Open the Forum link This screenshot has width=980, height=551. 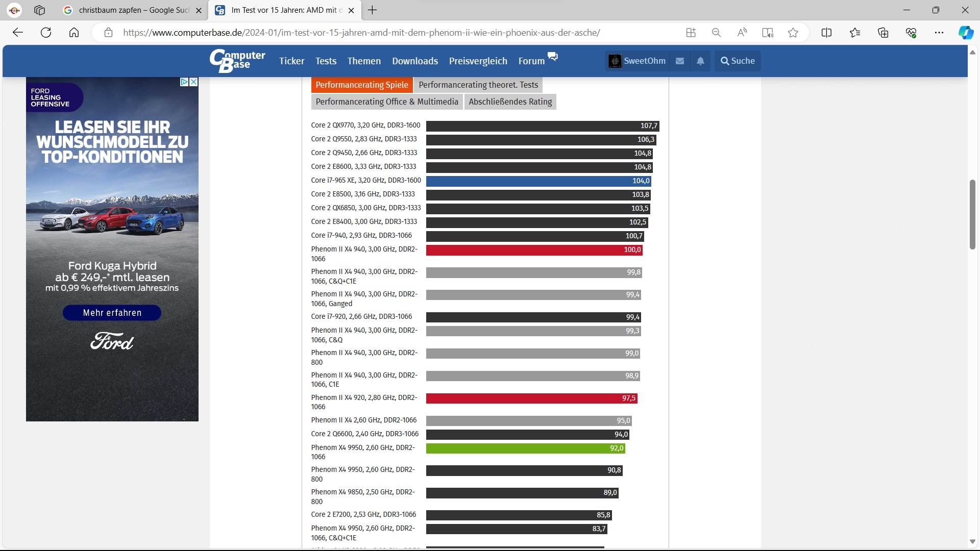531,61
